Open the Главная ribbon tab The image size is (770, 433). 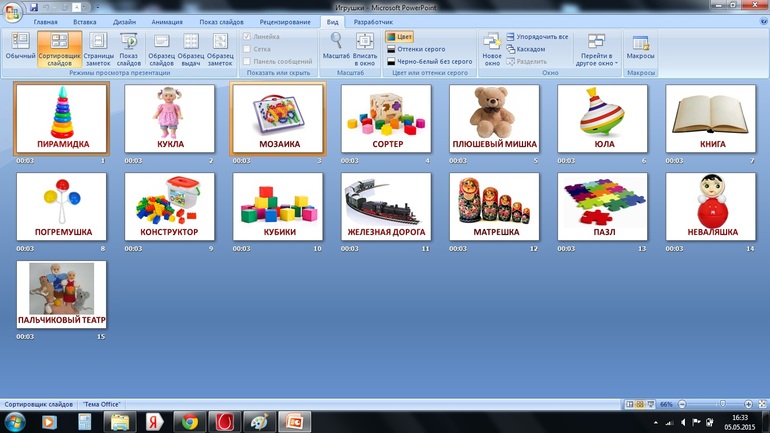46,21
